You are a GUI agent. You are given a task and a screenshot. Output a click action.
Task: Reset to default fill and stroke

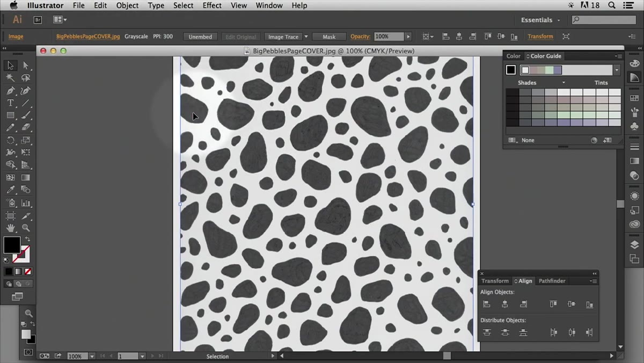[6, 260]
